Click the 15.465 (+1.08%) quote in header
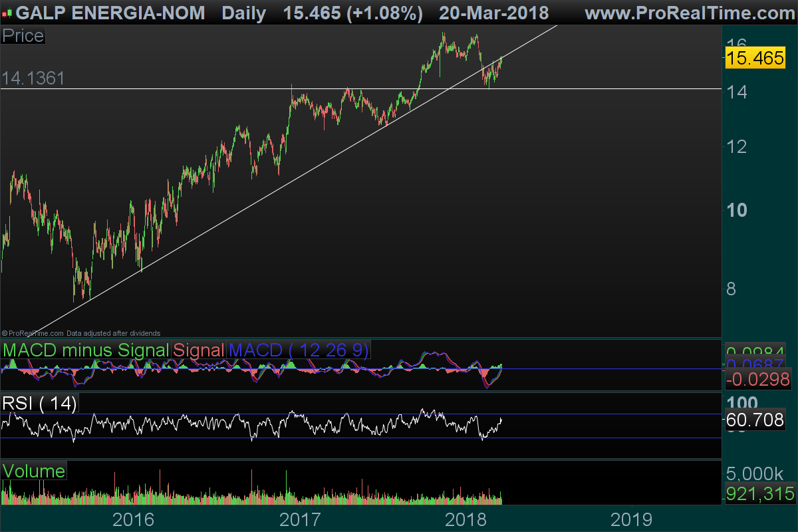 coord(352,13)
